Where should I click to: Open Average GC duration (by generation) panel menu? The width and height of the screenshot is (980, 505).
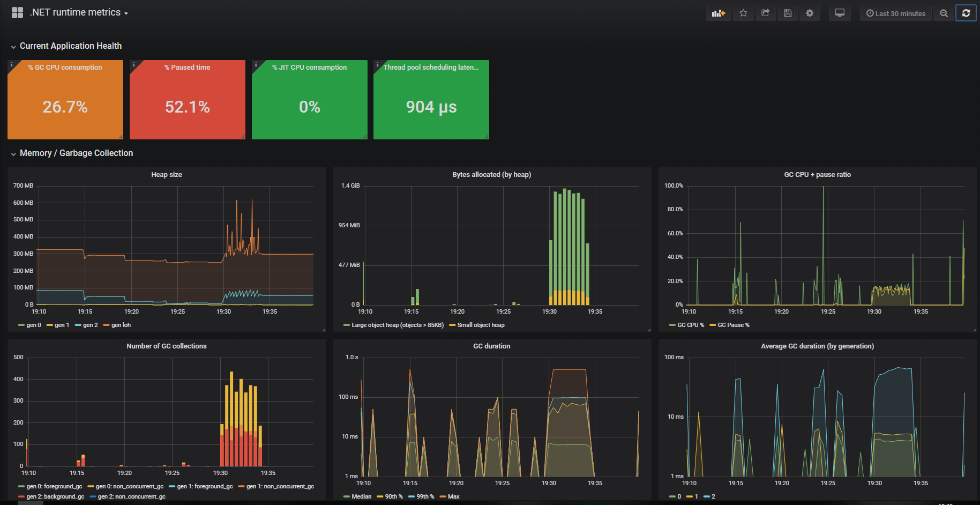[817, 346]
